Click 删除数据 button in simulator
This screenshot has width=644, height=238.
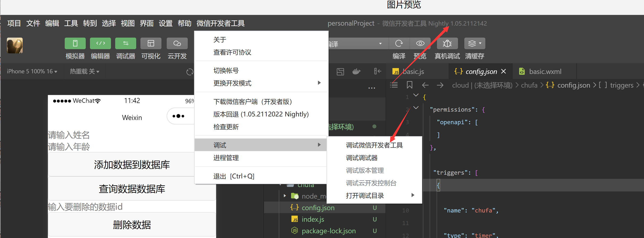coord(132,225)
